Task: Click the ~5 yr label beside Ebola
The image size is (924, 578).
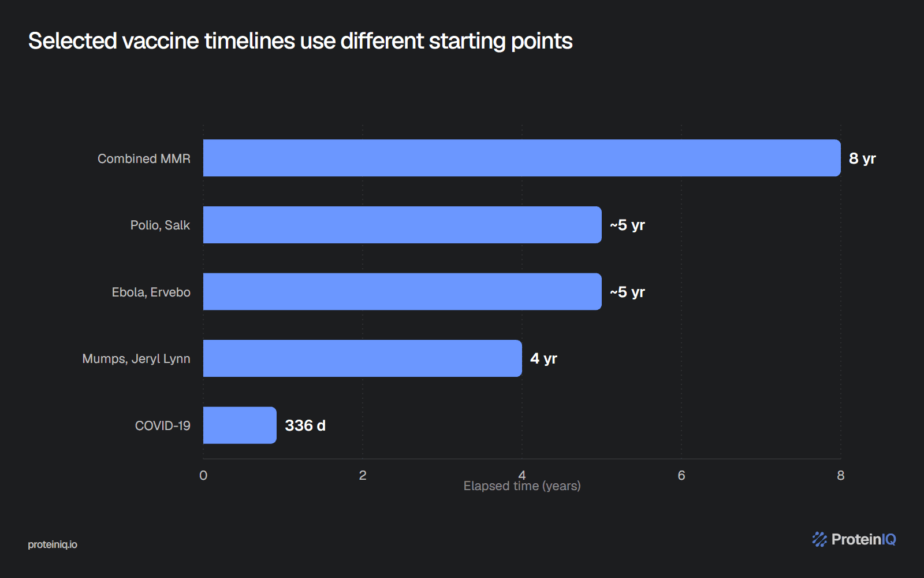Action: (x=627, y=292)
